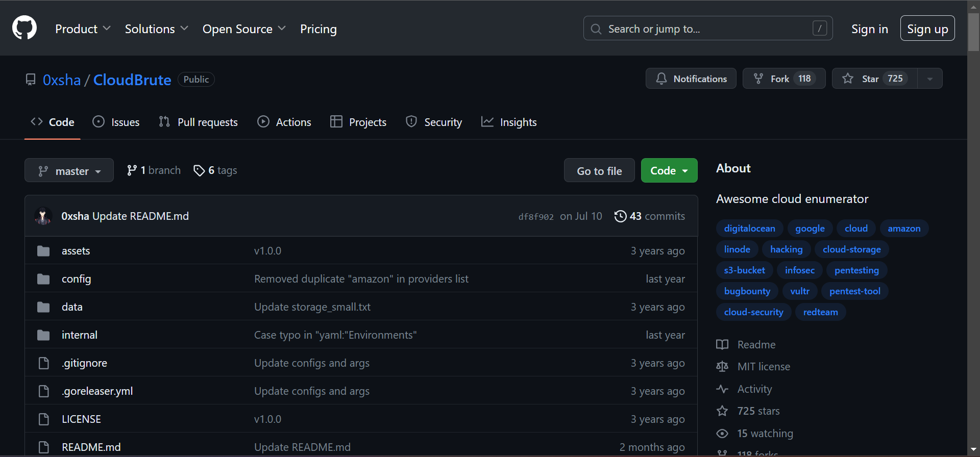This screenshot has height=457, width=980.
Task: Open the 6 tags icon link
Action: (x=199, y=170)
